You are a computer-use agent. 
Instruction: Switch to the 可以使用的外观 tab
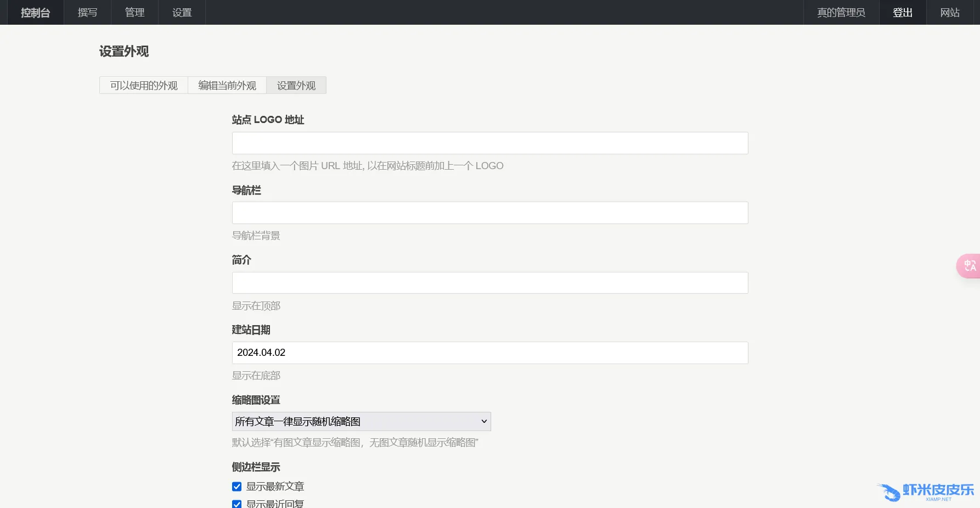tap(144, 86)
